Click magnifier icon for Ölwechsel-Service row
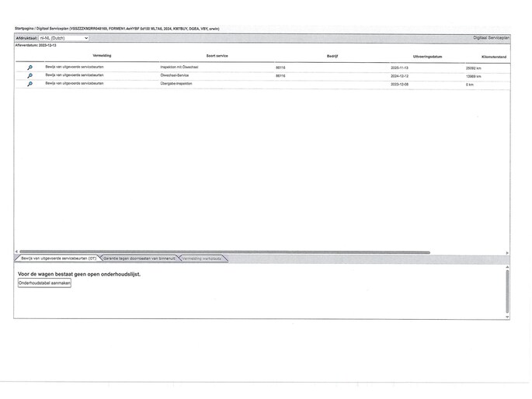This screenshot has height=399, width=532. [x=30, y=76]
